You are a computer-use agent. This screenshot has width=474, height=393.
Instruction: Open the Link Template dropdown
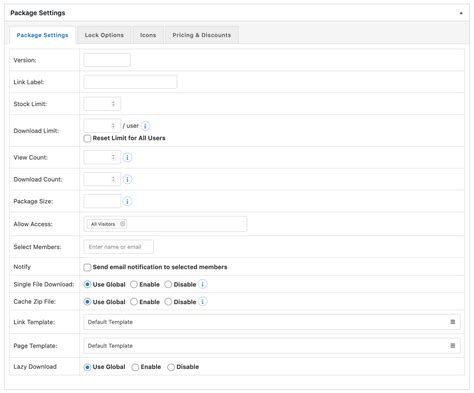272,322
